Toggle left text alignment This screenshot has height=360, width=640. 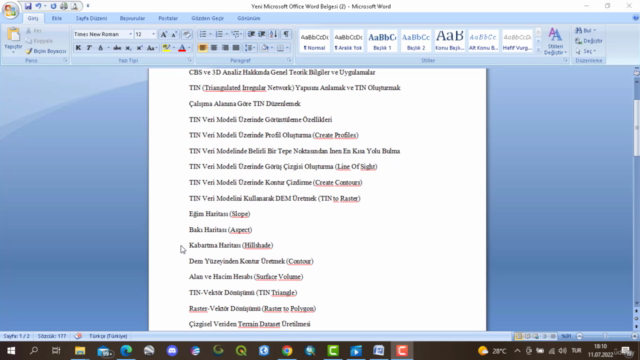[203, 48]
